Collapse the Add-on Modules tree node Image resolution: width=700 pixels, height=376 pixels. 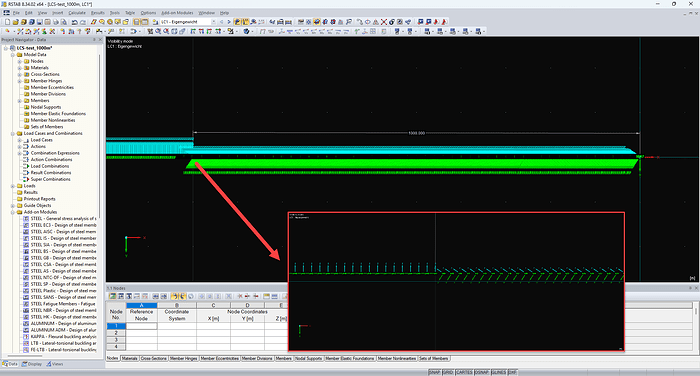(x=13, y=212)
